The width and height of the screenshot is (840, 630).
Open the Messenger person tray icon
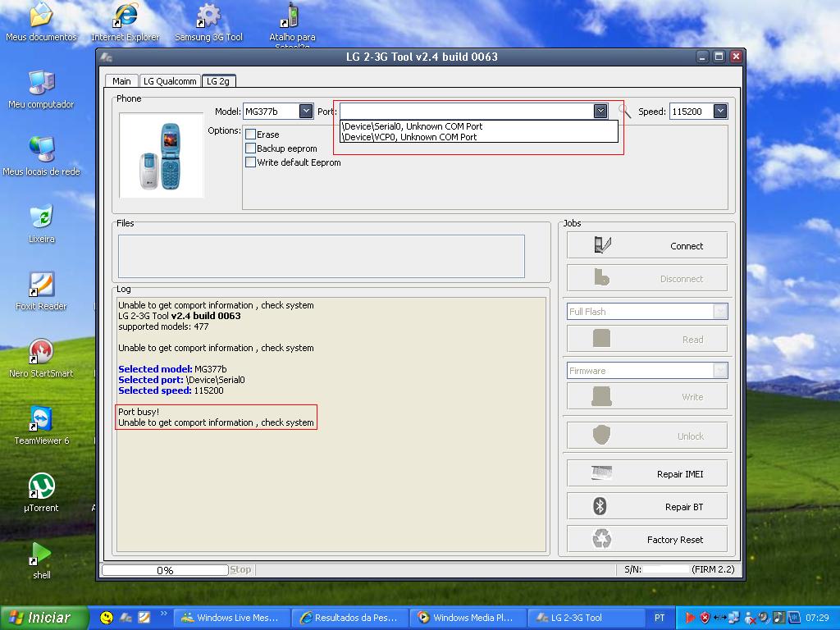[x=750, y=618]
